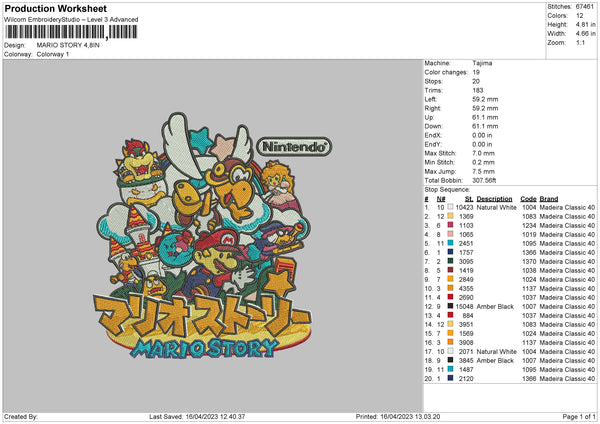Click the Max Stitch value 7.0 mm

point(484,153)
